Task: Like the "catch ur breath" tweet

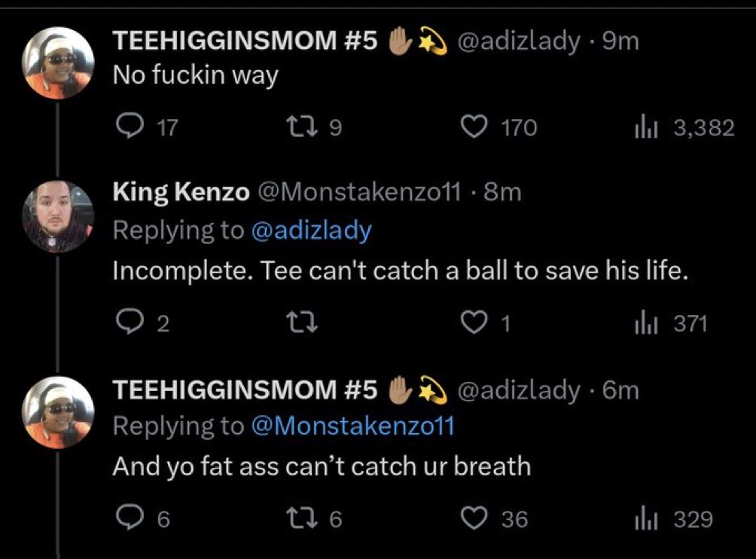Action: coord(475,518)
